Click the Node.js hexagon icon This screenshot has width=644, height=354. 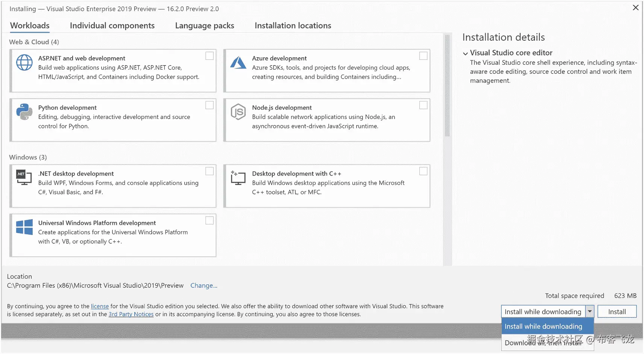238,112
